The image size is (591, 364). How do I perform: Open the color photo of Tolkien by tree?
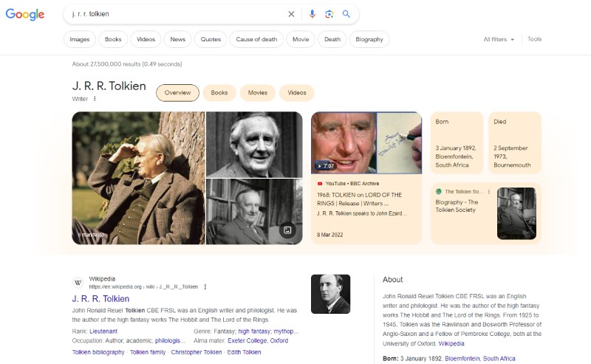[x=139, y=178]
